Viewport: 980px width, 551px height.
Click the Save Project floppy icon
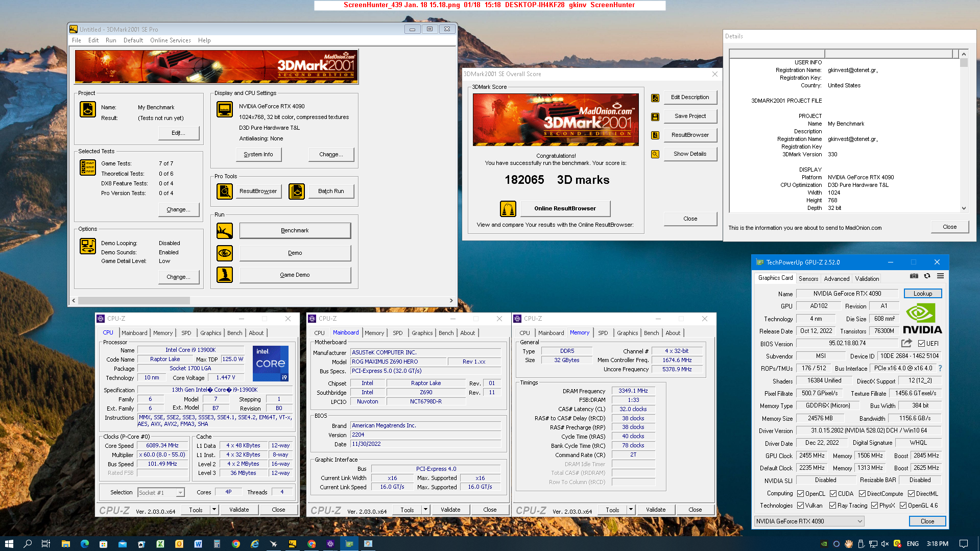[x=655, y=116]
